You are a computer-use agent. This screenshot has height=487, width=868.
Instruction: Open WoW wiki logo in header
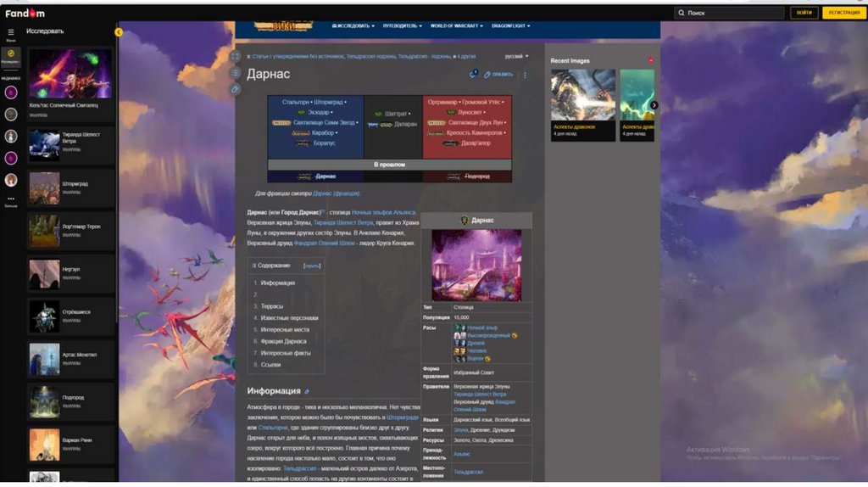283,26
